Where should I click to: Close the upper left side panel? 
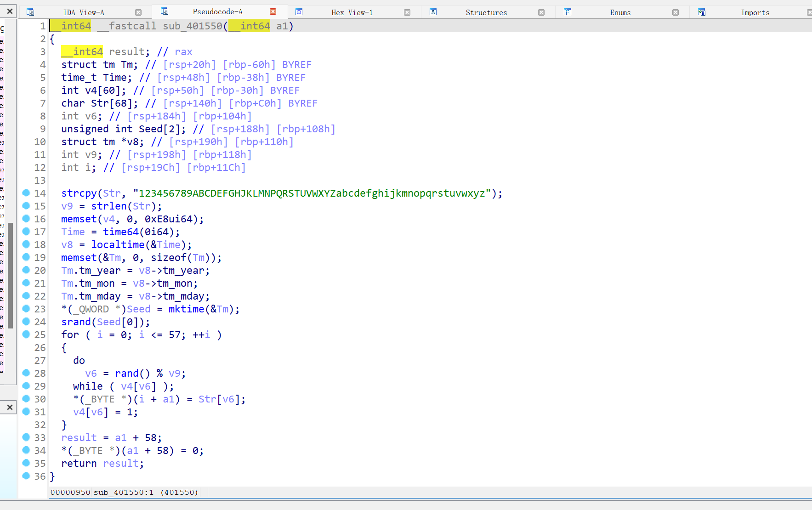pos(10,11)
